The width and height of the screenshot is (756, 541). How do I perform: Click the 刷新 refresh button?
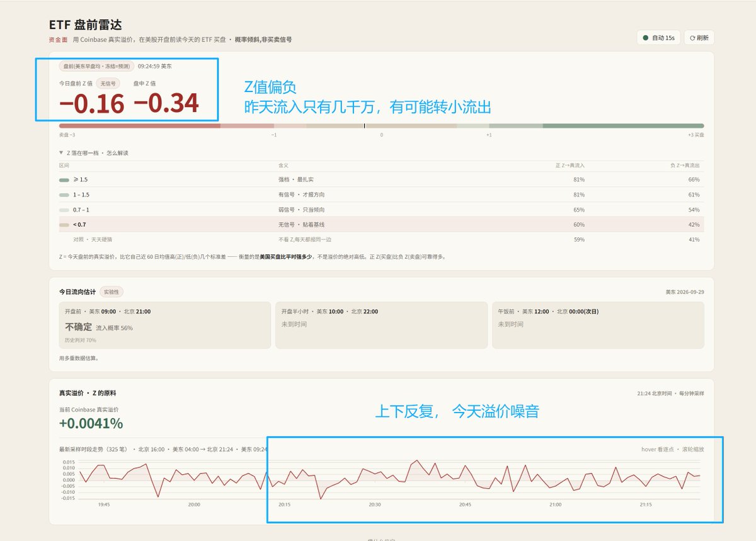click(x=699, y=38)
